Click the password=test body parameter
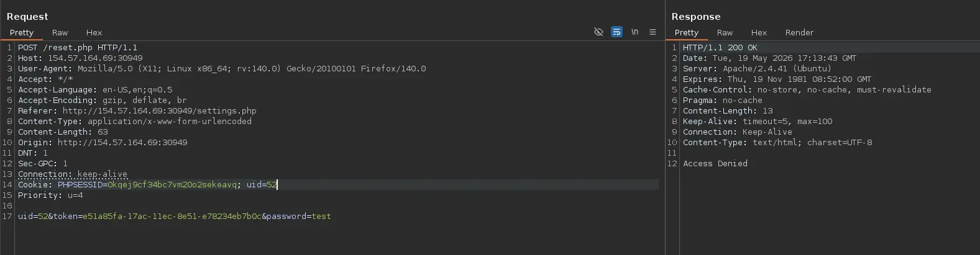The image size is (980, 255). (x=299, y=217)
